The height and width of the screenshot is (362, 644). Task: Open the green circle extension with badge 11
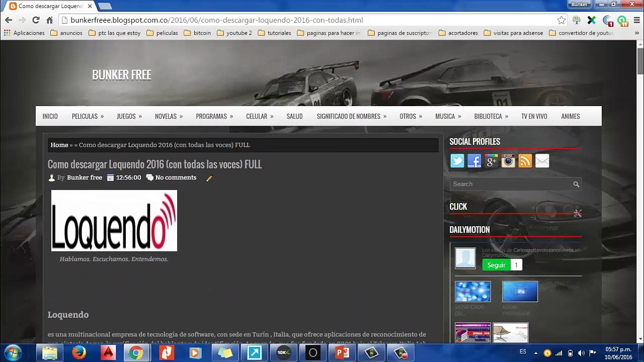[622, 21]
